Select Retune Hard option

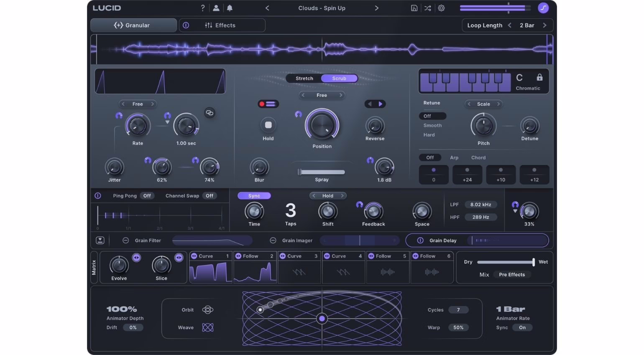(429, 135)
